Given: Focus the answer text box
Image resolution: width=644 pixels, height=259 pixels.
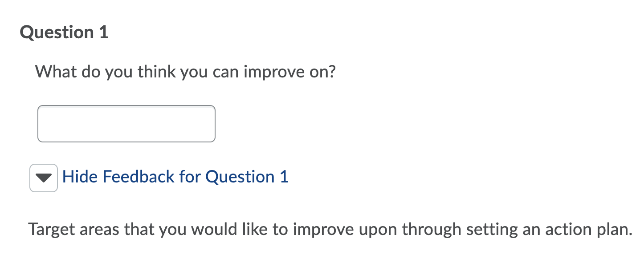Looking at the screenshot, I should [x=126, y=124].
